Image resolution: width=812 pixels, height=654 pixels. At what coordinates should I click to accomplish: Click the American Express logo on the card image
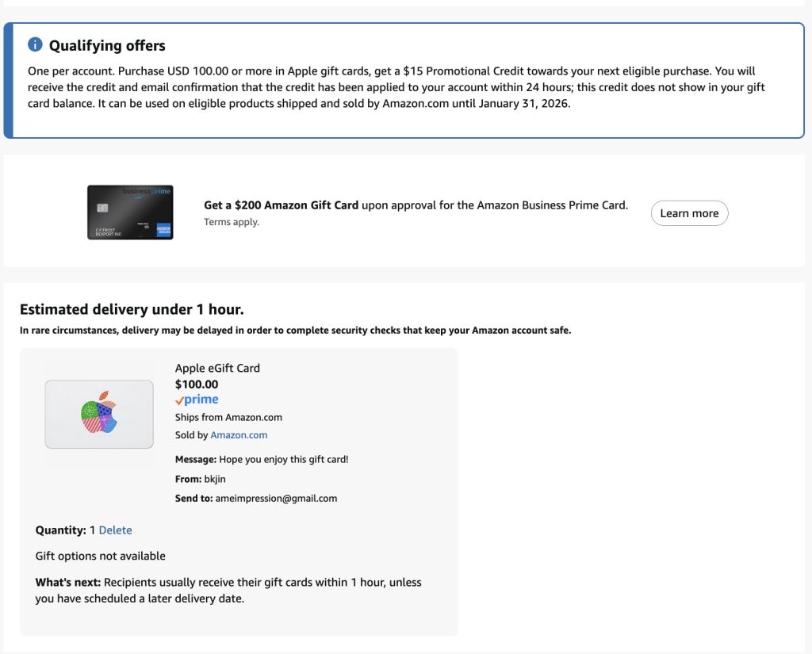[163, 230]
